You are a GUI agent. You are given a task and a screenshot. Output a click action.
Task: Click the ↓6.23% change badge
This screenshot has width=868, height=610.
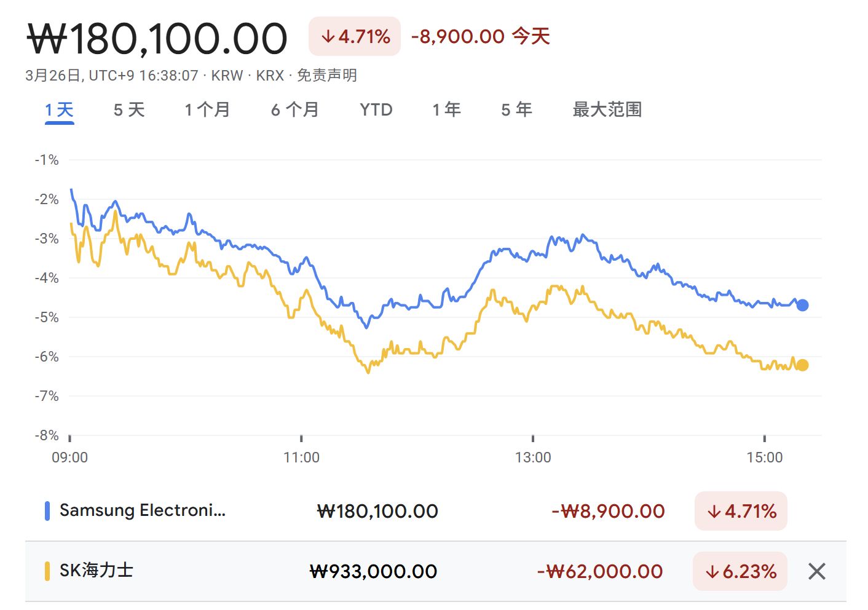tap(740, 571)
